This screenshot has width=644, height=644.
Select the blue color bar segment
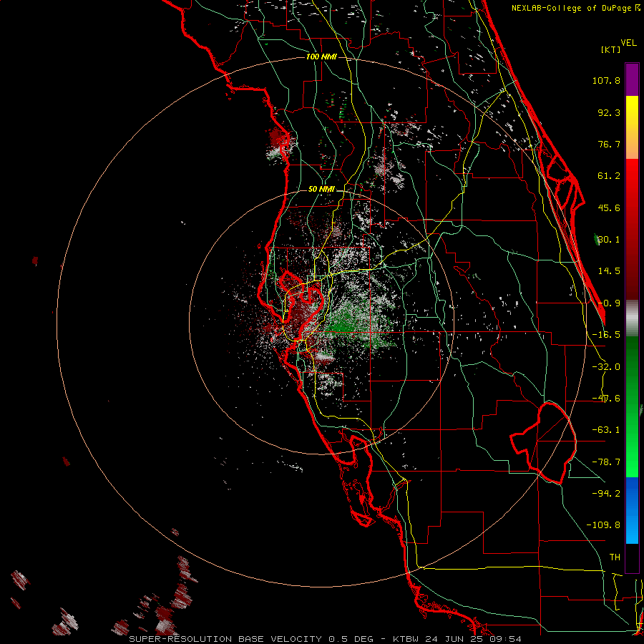click(x=632, y=510)
